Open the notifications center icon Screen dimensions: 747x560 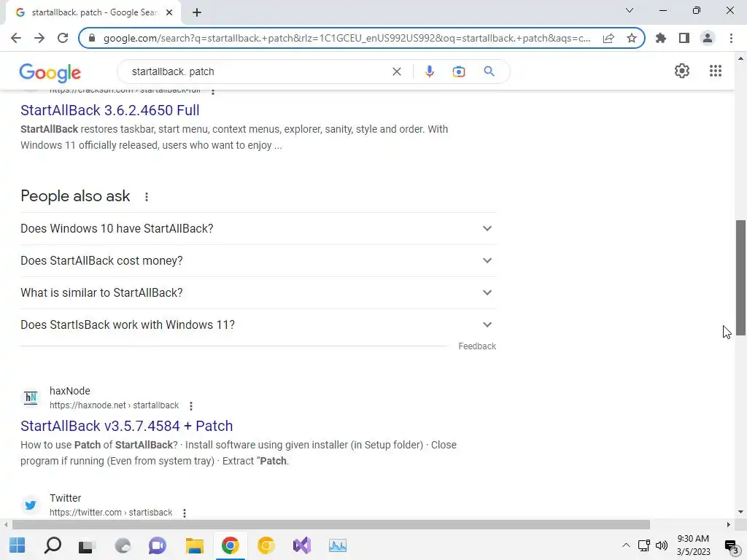tap(731, 545)
